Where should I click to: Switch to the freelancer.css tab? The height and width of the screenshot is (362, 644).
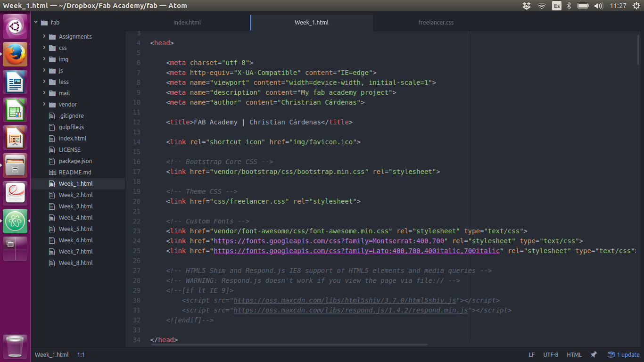coord(436,22)
